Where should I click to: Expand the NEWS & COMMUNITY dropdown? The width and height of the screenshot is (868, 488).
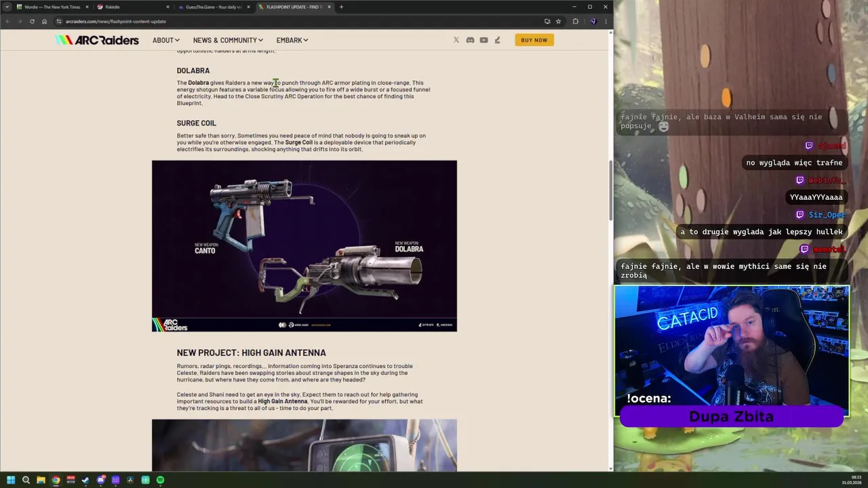[228, 40]
